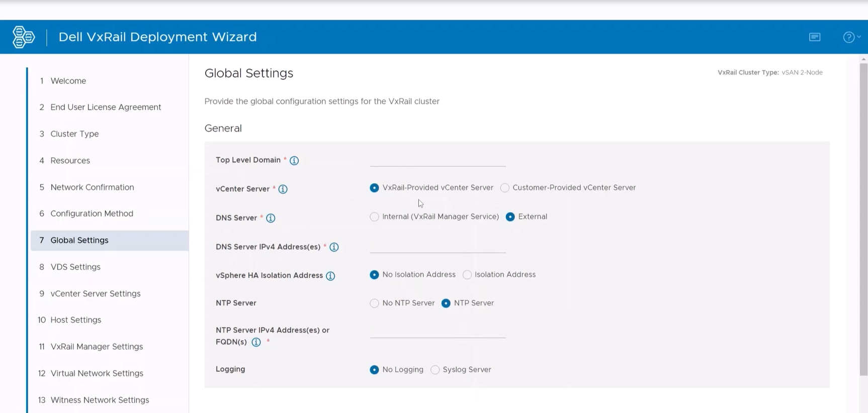868x413 pixels.
Task: Open the feedback message icon in header
Action: (x=815, y=37)
